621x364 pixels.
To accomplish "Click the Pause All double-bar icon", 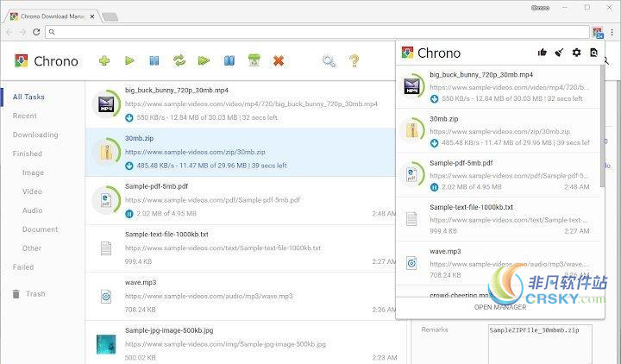I will [229, 60].
